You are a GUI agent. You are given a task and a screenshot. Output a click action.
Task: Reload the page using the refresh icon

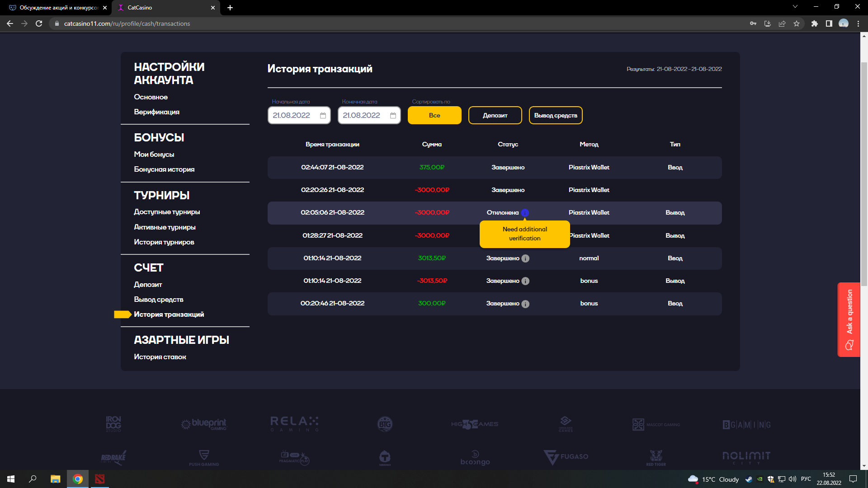tap(39, 23)
